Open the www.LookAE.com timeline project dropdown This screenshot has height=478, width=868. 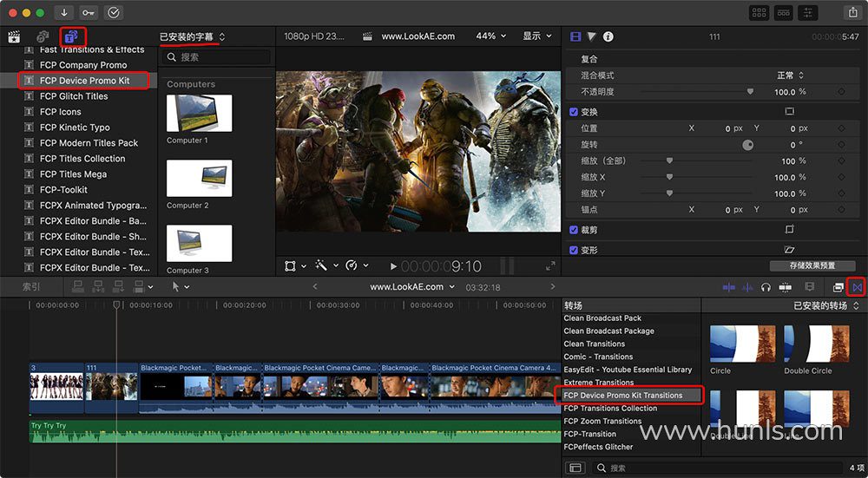pyautogui.click(x=412, y=286)
